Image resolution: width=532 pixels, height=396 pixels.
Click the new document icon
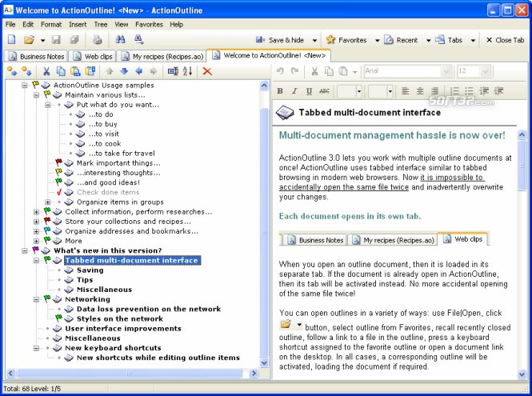click(x=11, y=39)
